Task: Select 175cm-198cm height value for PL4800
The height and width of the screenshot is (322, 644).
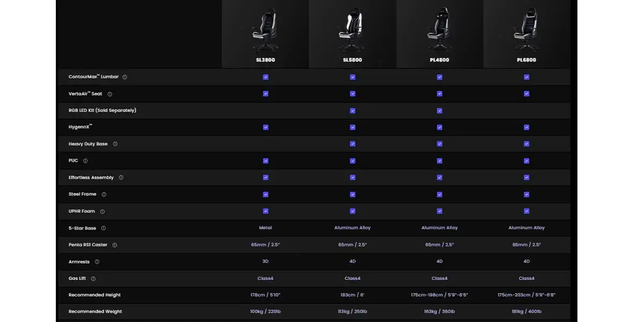Action: click(x=440, y=295)
